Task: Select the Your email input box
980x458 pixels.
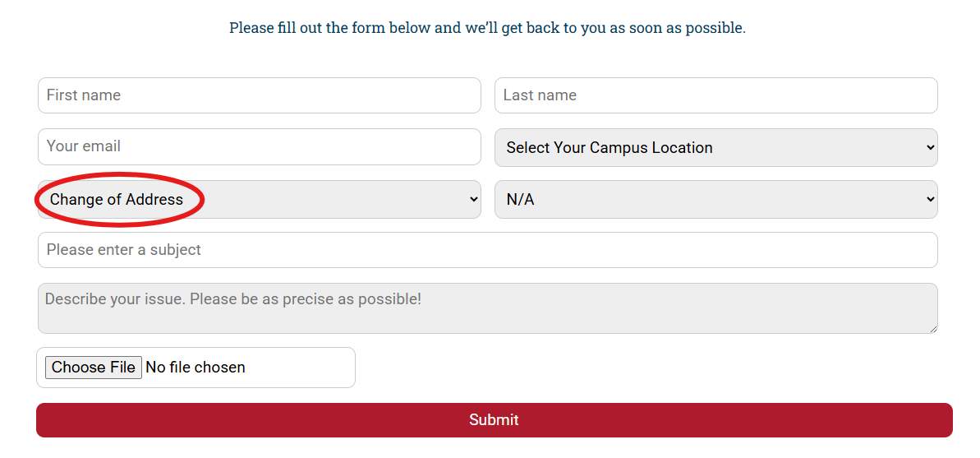Action: 259,146
